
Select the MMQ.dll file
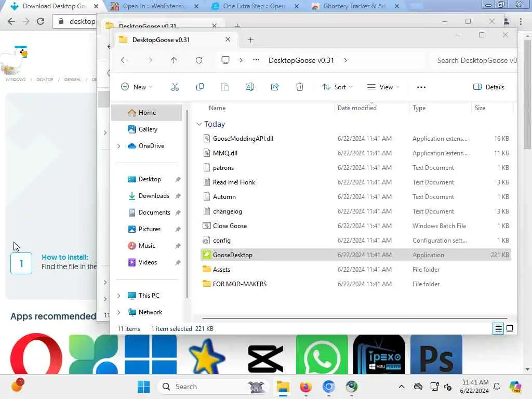(x=355, y=153)
